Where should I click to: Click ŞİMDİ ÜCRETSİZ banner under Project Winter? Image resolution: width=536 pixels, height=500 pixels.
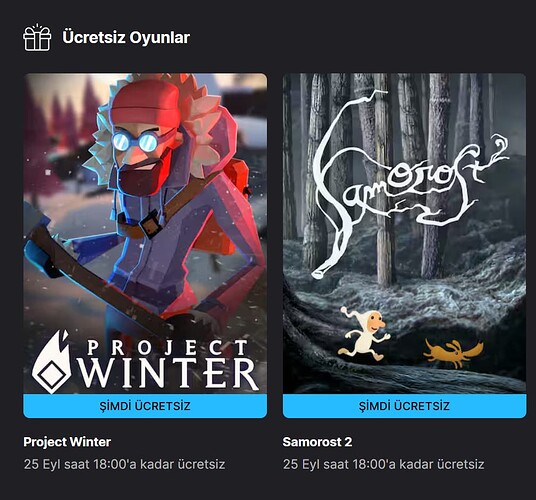[x=145, y=406]
